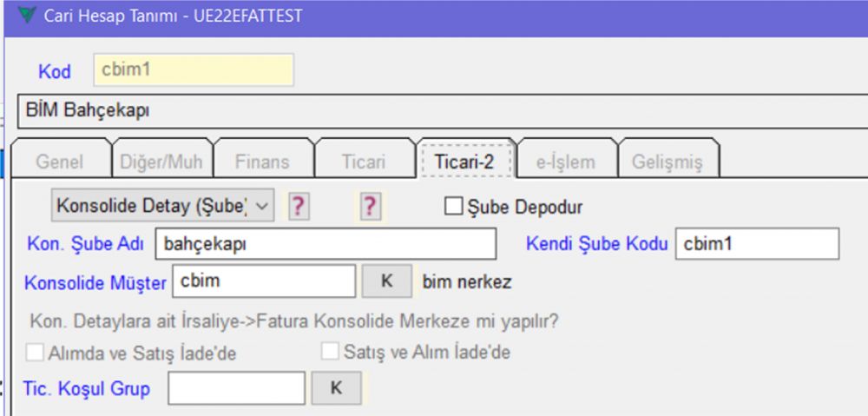This screenshot has width=868, height=416.
Task: Click the empty Tic. Koşul Grup input
Action: click(x=236, y=388)
